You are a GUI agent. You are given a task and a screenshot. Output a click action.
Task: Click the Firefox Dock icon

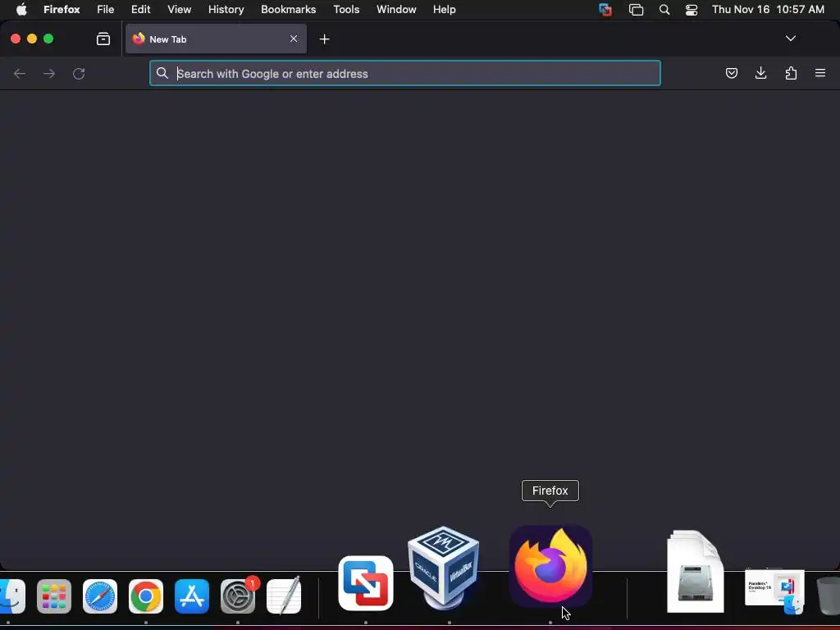tap(550, 567)
